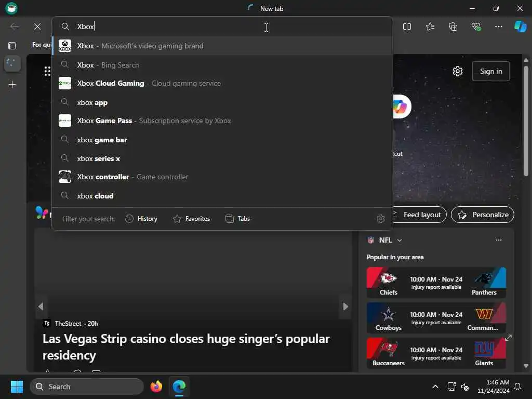Show hidden system tray icons chevron
Image resolution: width=532 pixels, height=399 pixels.
[435, 387]
